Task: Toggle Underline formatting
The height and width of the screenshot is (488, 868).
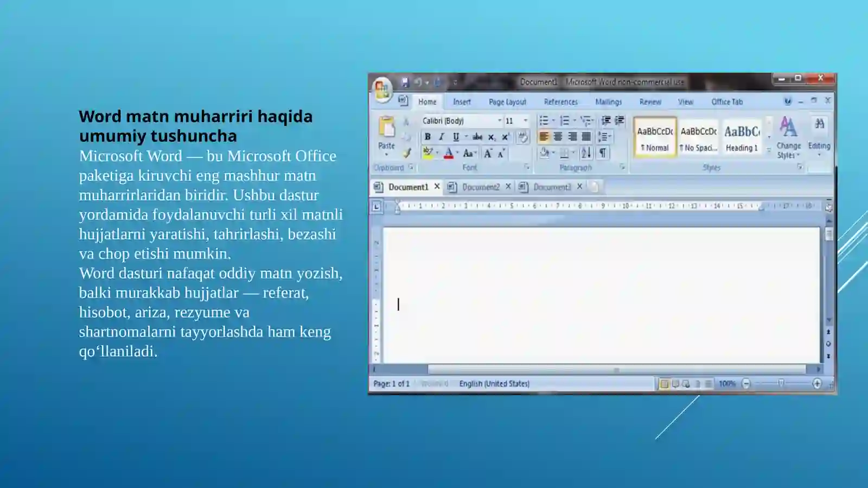Action: pyautogui.click(x=456, y=137)
